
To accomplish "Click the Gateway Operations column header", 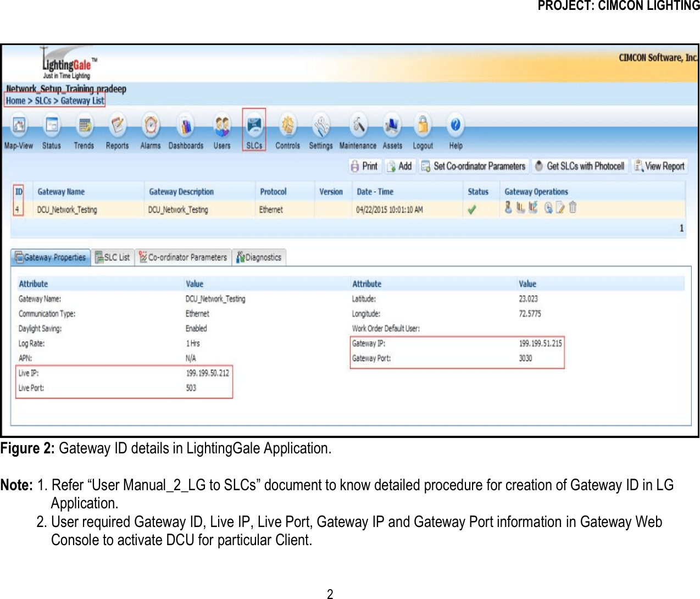I will point(536,192).
